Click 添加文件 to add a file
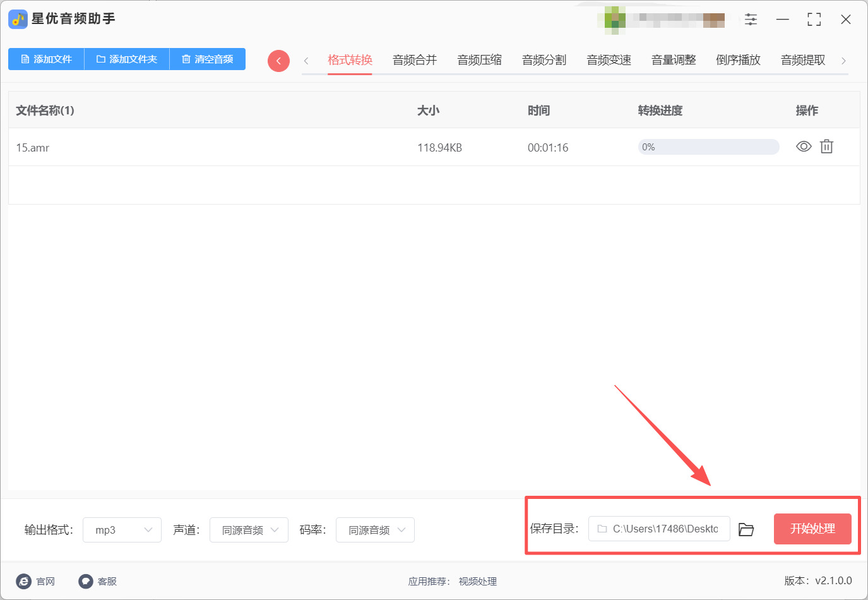 [46, 59]
